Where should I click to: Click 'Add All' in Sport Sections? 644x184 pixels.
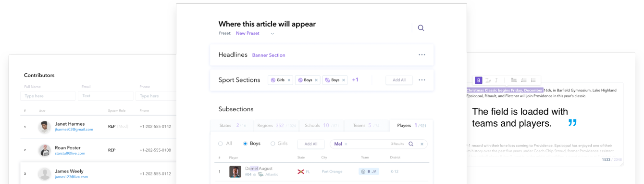coord(399,80)
